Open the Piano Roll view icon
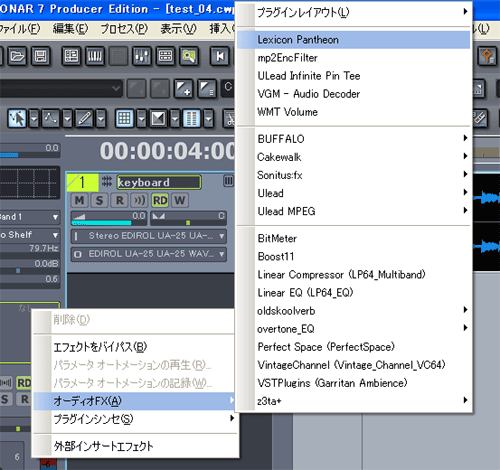 (95, 56)
